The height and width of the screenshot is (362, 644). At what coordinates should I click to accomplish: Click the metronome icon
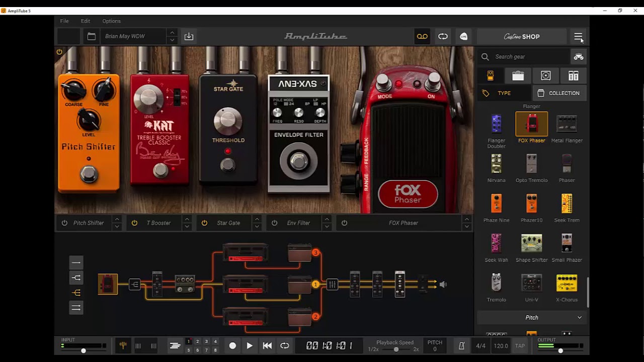[461, 345]
